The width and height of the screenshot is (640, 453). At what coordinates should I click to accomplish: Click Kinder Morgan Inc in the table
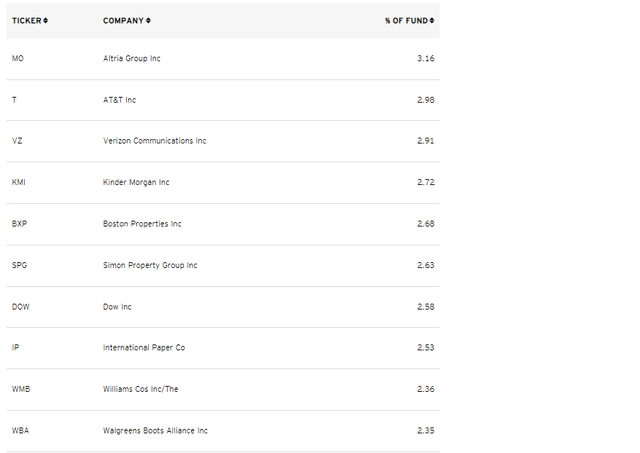point(135,182)
